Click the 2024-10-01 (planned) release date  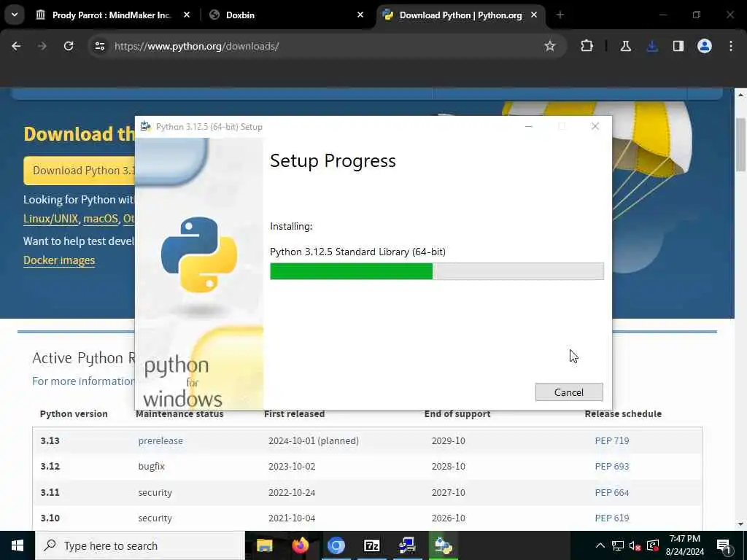314,440
